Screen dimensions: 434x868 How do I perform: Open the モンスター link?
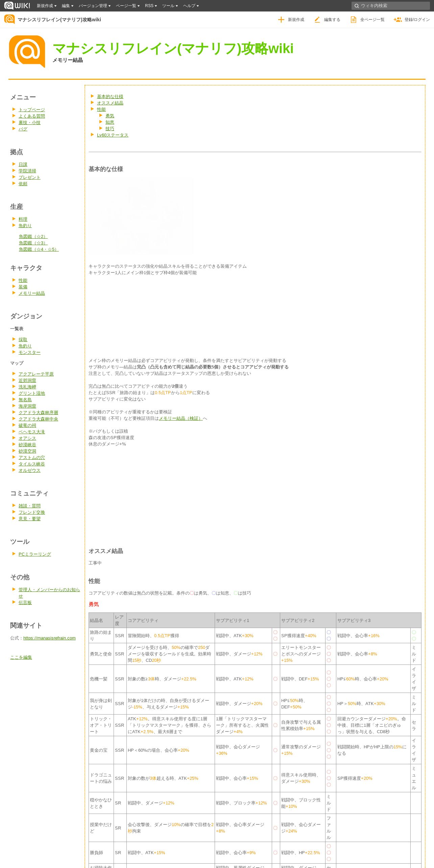pyautogui.click(x=29, y=353)
